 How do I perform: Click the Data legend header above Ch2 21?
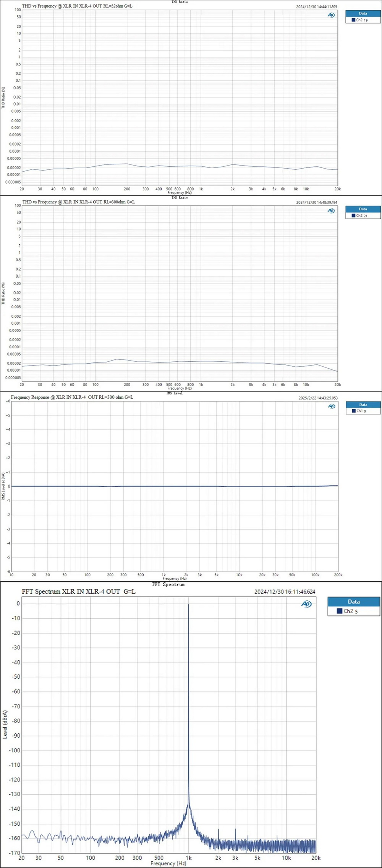(363, 209)
